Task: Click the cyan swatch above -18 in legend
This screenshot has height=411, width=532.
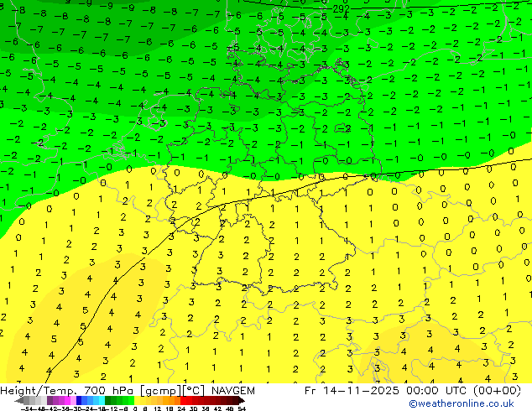Action: 102,401
